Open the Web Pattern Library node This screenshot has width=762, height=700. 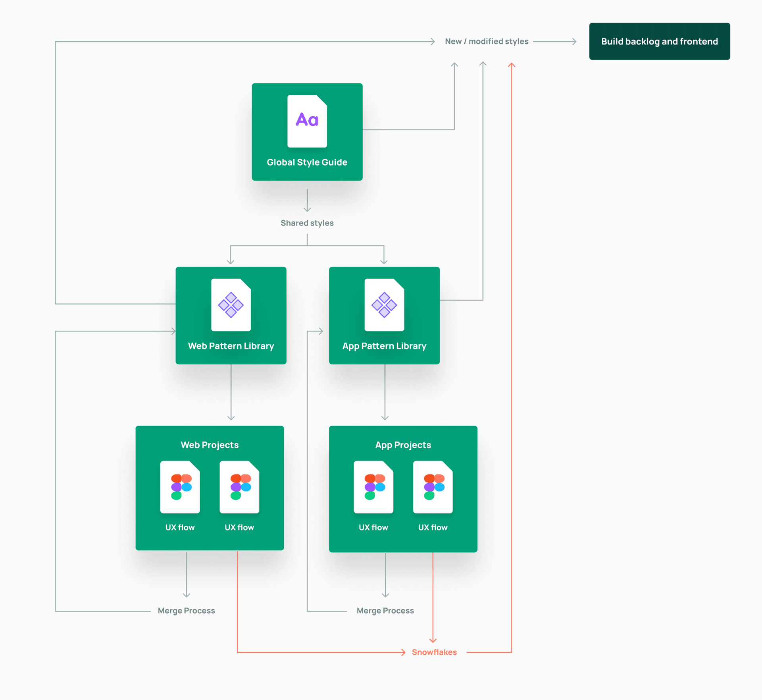tap(231, 316)
